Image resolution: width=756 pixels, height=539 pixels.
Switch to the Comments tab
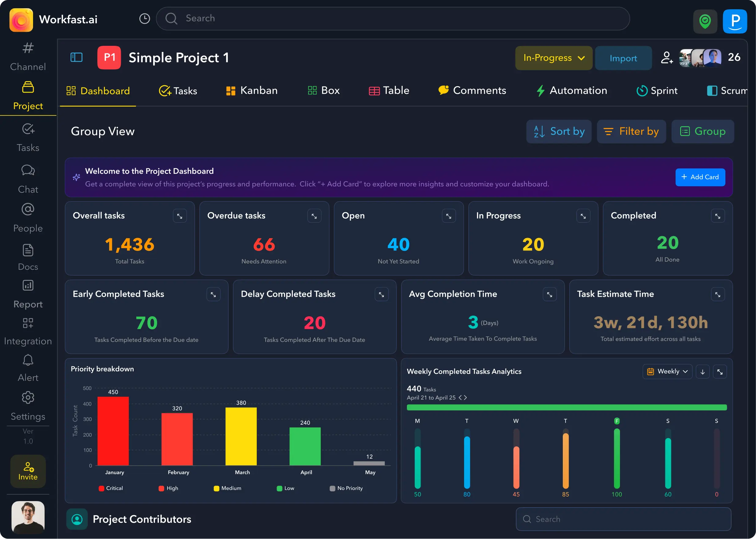pos(472,91)
